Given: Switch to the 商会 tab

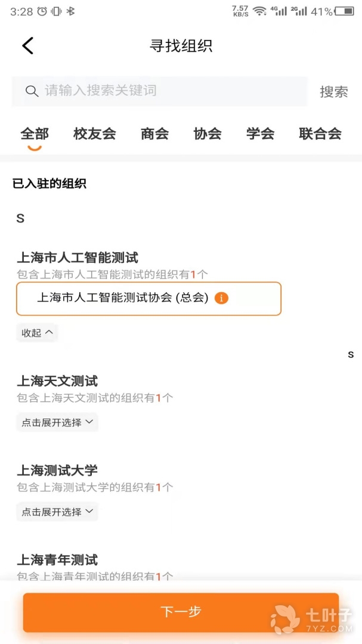Looking at the screenshot, I should click(x=154, y=134).
